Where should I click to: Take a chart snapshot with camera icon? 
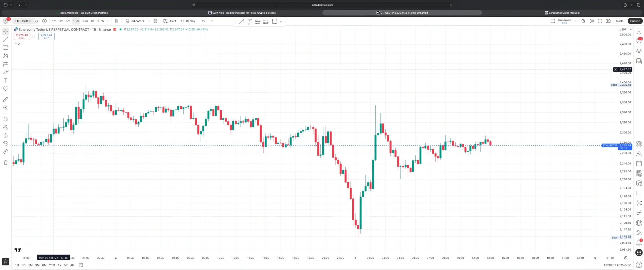pyautogui.click(x=608, y=21)
